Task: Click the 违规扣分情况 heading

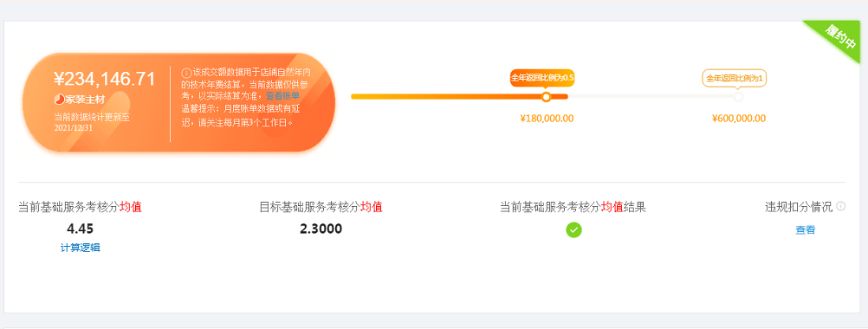Action: (x=799, y=207)
